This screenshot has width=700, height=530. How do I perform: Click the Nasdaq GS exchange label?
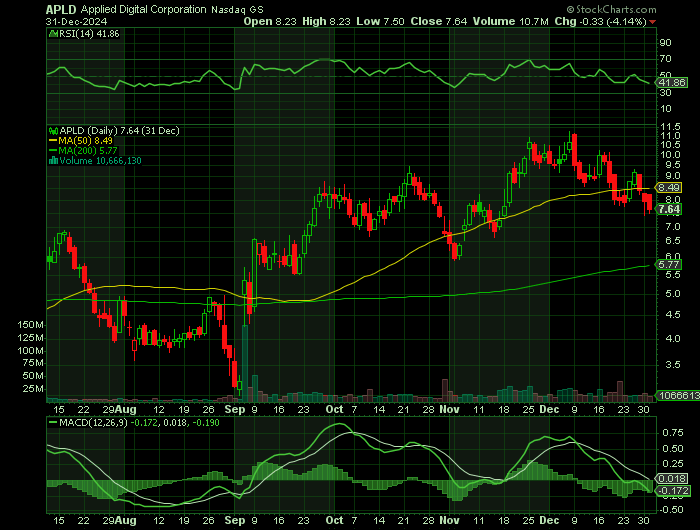(x=237, y=9)
